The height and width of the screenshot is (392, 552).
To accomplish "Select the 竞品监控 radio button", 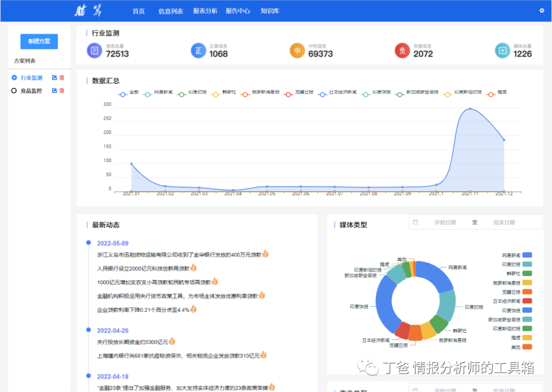I will [x=14, y=90].
